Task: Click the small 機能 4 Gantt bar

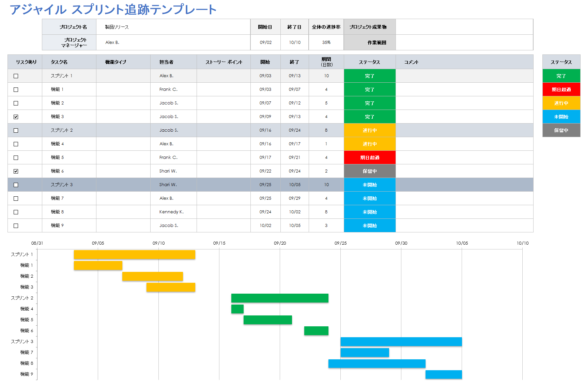Action: (x=237, y=309)
